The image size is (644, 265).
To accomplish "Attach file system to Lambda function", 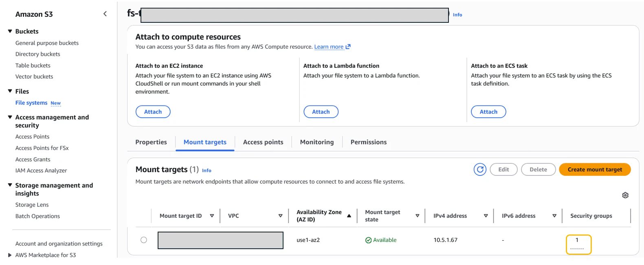I will [x=321, y=112].
